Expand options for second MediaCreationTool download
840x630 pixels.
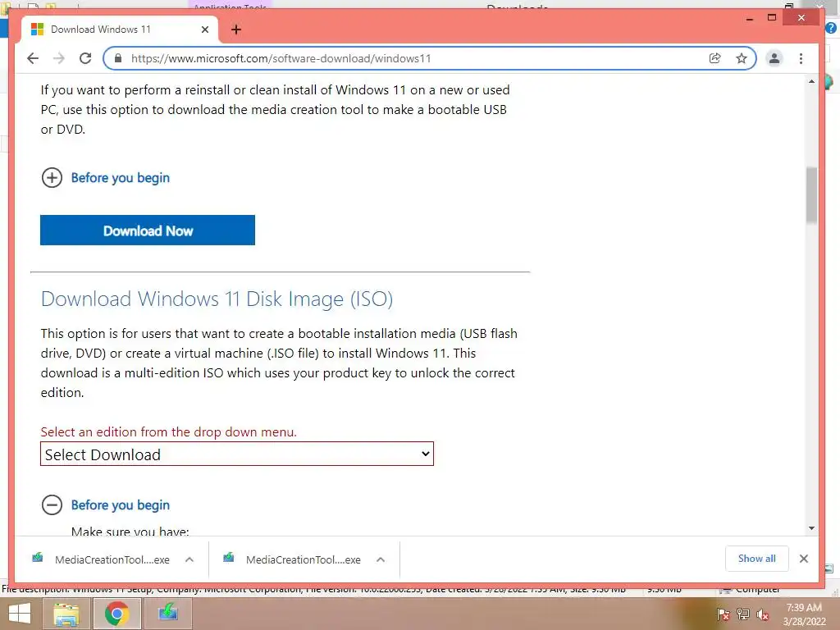tap(381, 559)
